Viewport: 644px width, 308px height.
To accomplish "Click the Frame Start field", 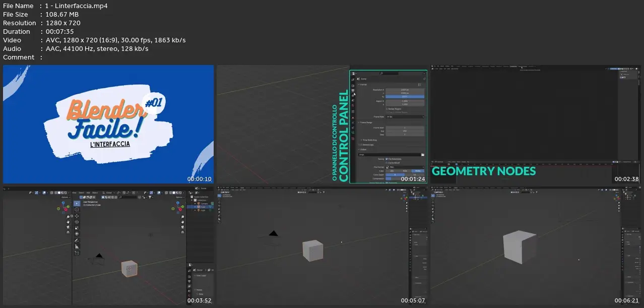I will pos(405,128).
